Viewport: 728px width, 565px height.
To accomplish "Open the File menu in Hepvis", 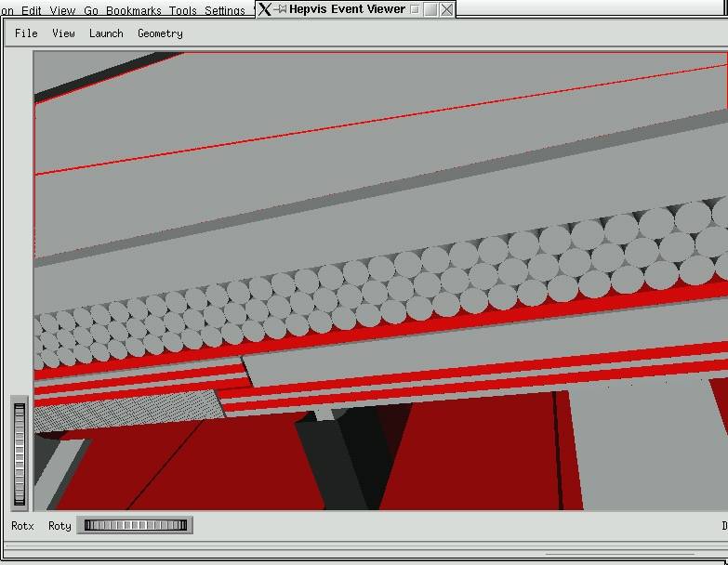I will [26, 33].
